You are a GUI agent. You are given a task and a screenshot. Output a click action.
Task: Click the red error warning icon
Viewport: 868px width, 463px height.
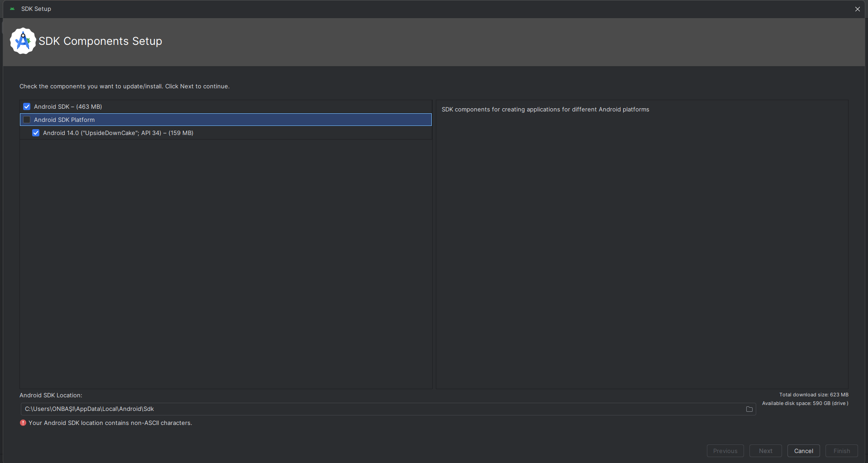click(x=23, y=423)
